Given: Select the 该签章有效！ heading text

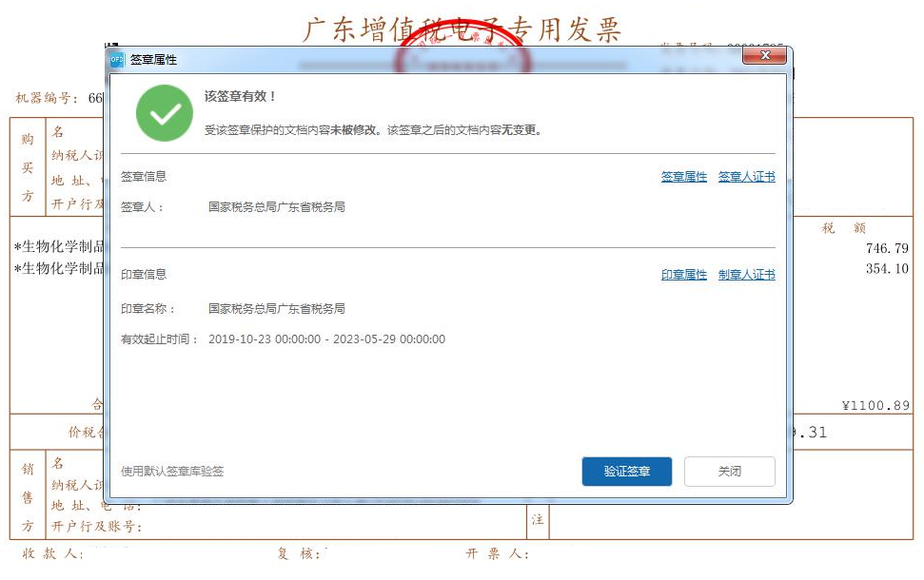Looking at the screenshot, I should coord(241,96).
